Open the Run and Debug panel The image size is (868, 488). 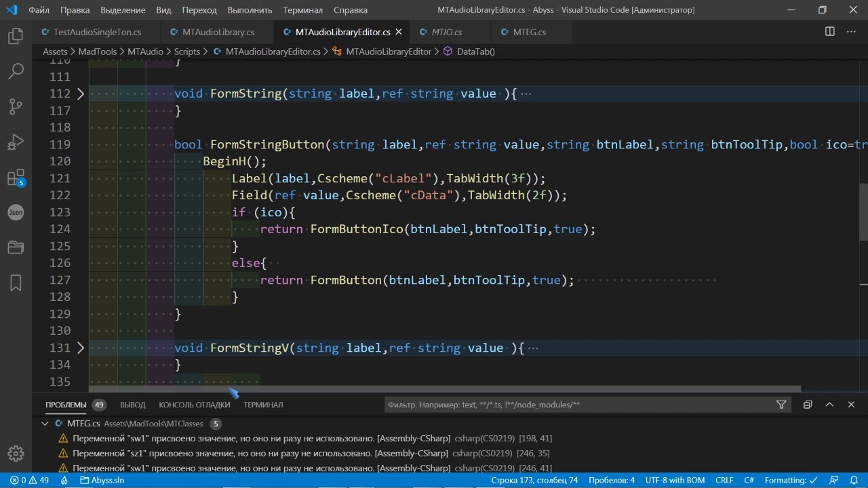pyautogui.click(x=15, y=142)
